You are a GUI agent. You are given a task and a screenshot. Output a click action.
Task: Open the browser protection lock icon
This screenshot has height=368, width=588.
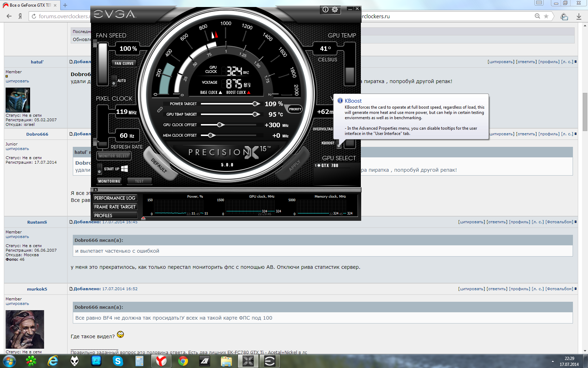pos(564,16)
